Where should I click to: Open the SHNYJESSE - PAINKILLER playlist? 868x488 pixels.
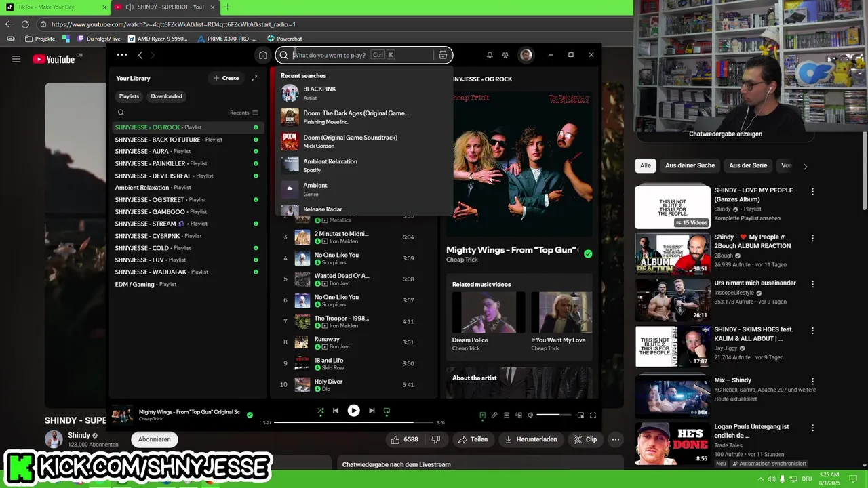[186, 163]
